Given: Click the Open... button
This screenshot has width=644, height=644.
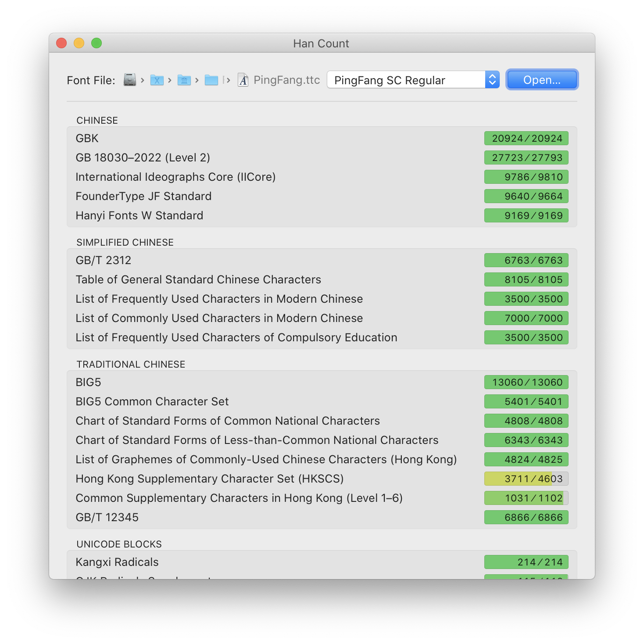Looking at the screenshot, I should (542, 80).
